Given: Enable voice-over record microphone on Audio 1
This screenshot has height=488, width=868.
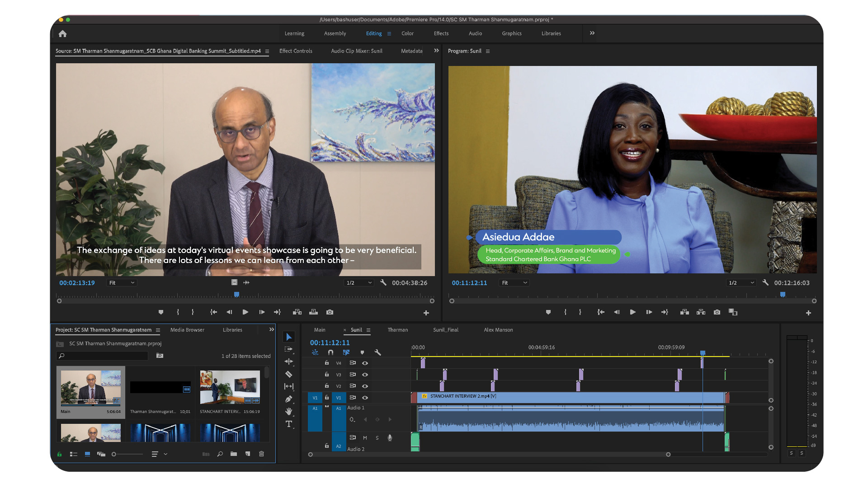Looking at the screenshot, I should pyautogui.click(x=390, y=437).
